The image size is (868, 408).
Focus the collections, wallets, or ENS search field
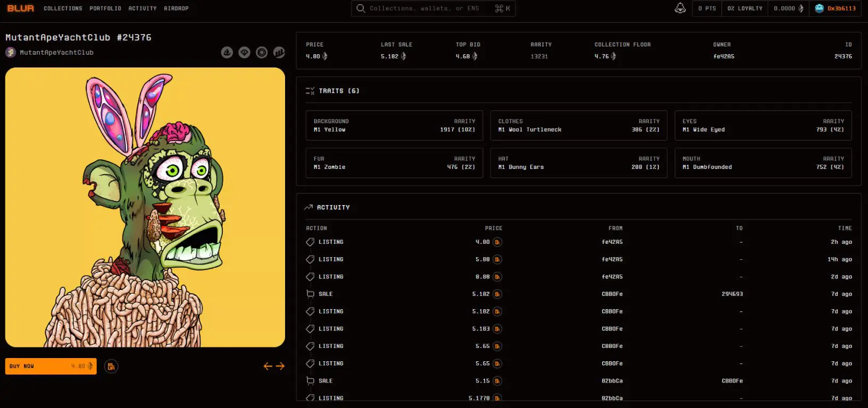point(433,8)
